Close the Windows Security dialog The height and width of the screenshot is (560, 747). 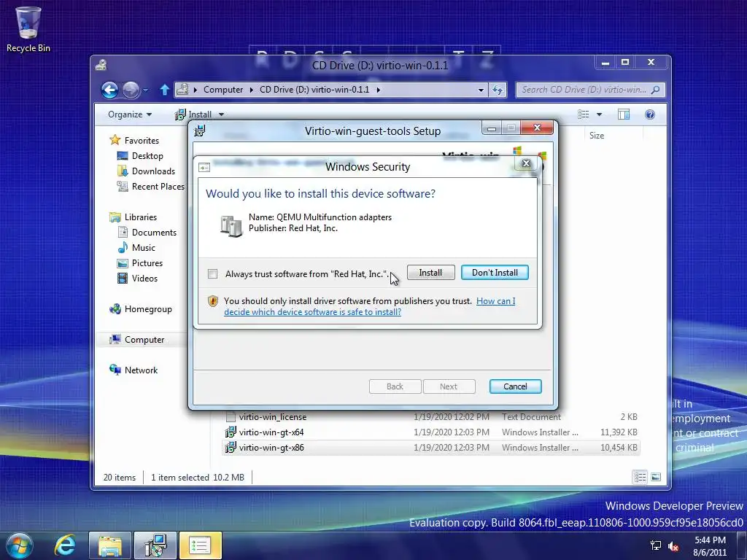pos(526,163)
